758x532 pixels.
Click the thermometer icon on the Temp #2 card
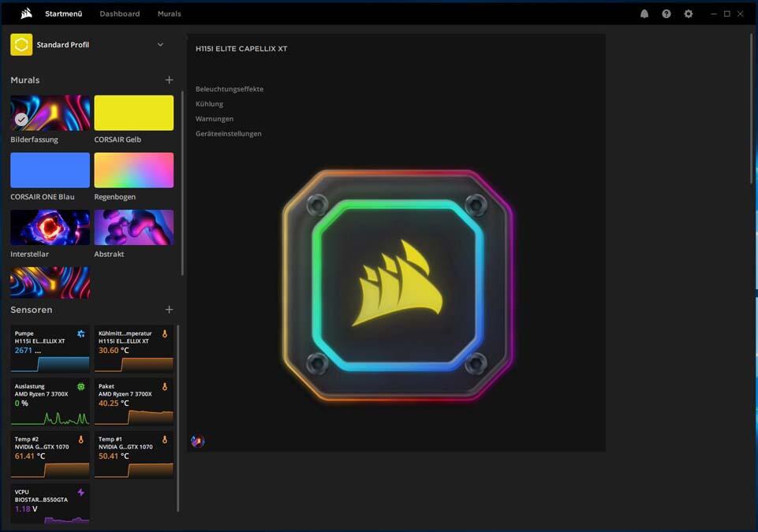pyautogui.click(x=81, y=439)
